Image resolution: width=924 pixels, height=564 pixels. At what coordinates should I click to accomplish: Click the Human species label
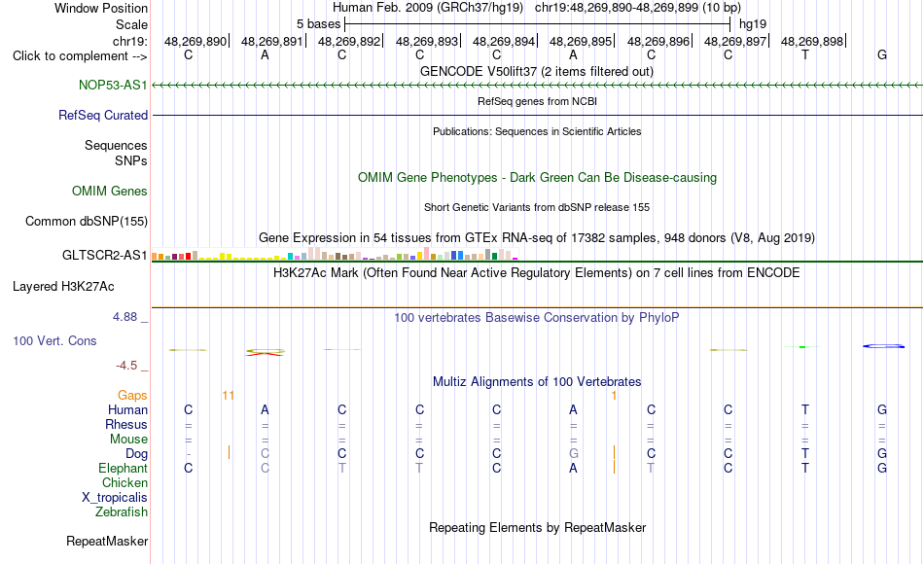(x=127, y=409)
